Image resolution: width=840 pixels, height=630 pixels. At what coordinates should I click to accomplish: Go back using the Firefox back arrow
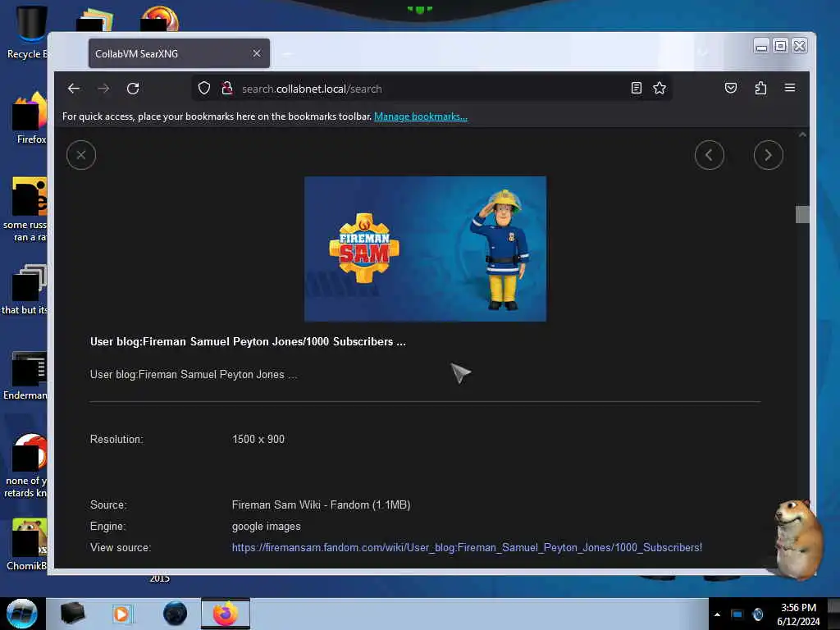pyautogui.click(x=74, y=89)
